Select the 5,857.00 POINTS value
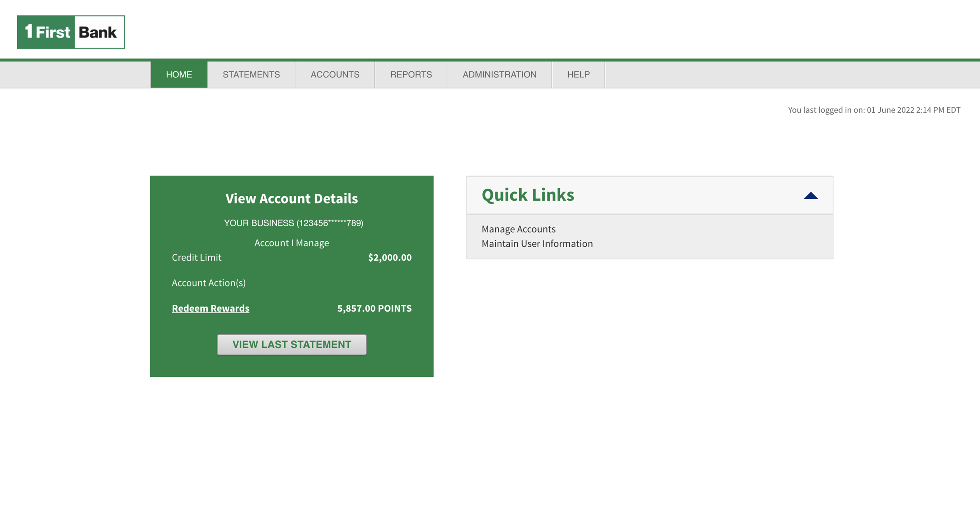 tap(374, 308)
